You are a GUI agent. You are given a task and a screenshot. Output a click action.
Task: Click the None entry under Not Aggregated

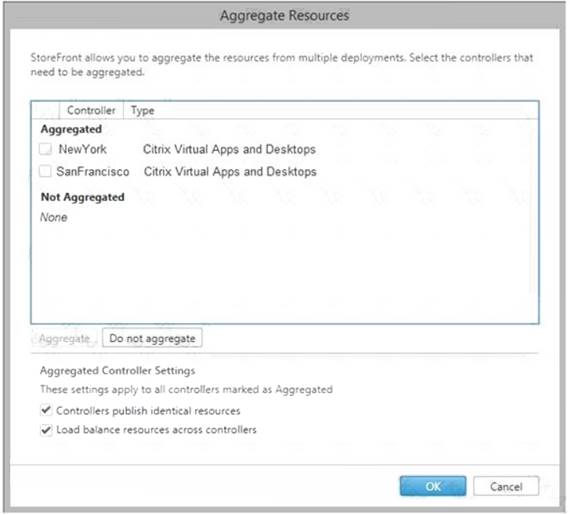(x=53, y=217)
